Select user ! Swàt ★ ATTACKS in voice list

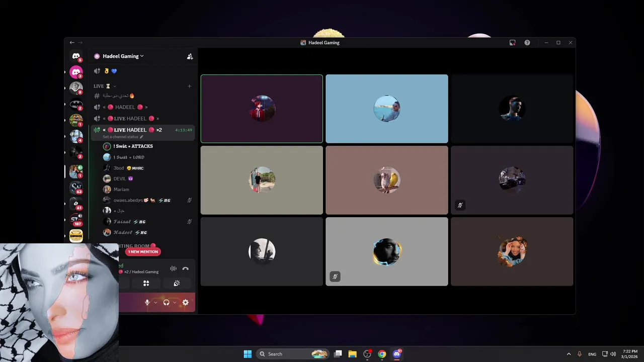147,146
